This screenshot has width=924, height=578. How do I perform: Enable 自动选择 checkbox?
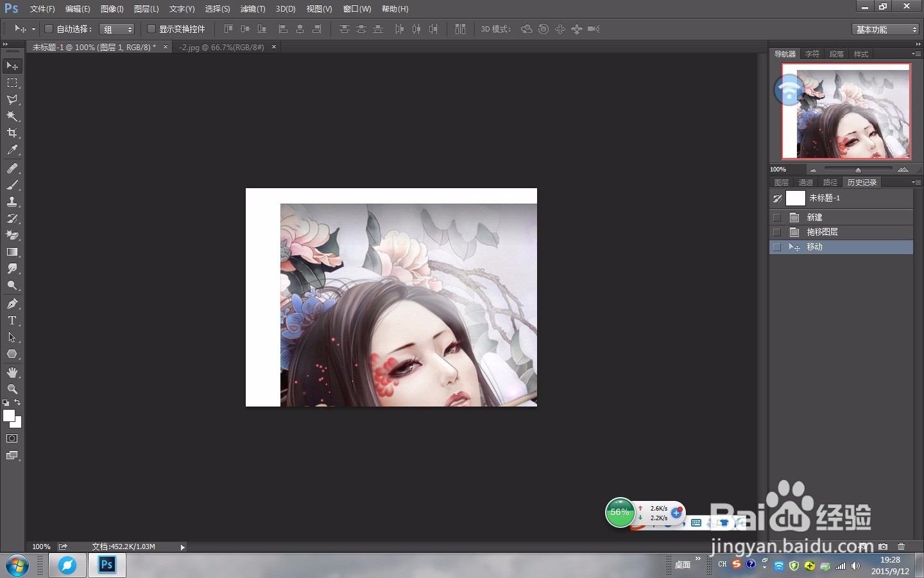point(48,29)
